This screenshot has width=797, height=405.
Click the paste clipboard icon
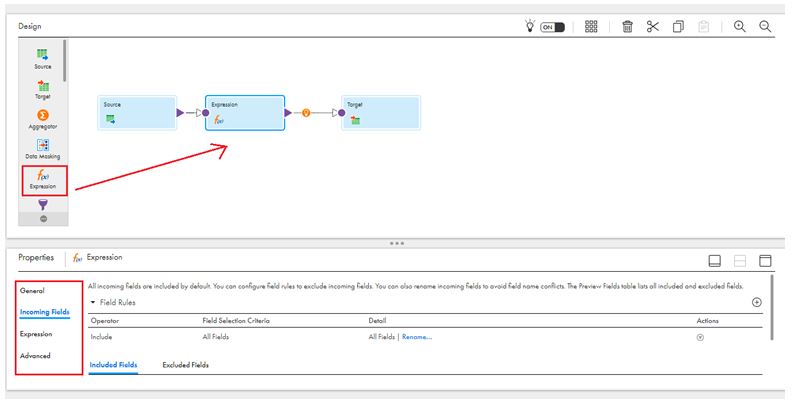[x=703, y=26]
